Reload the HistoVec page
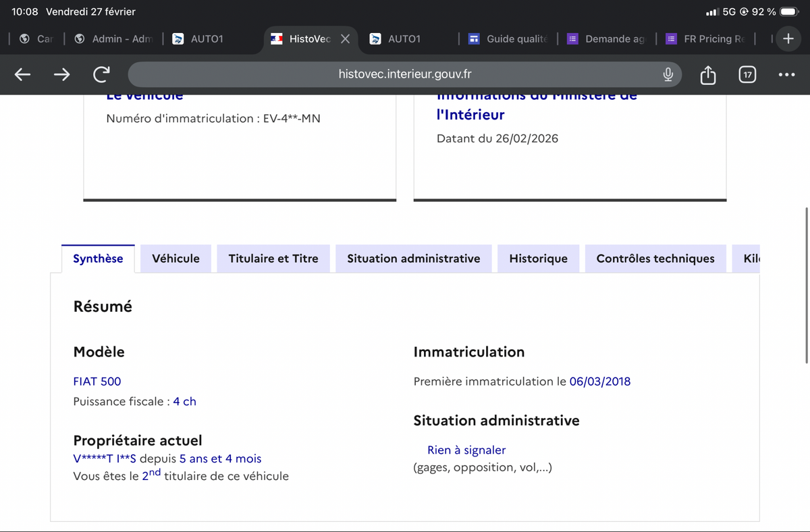810x532 pixels. tap(102, 74)
